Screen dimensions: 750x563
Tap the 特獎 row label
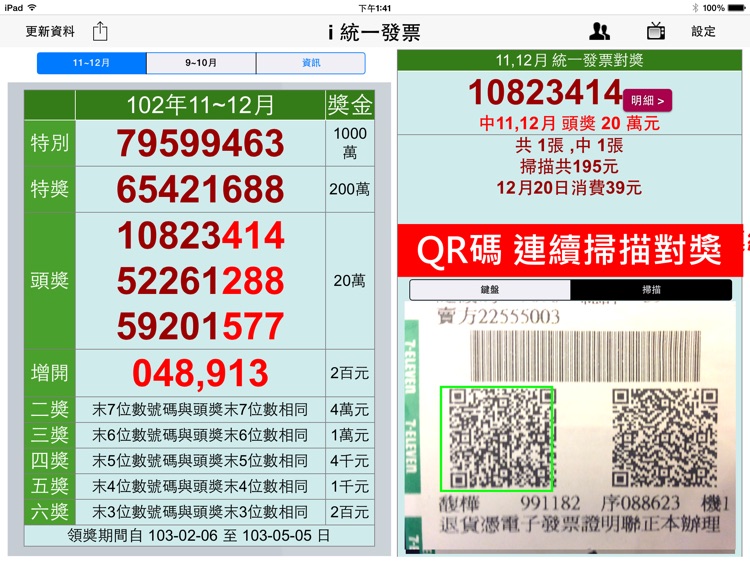pyautogui.click(x=50, y=189)
